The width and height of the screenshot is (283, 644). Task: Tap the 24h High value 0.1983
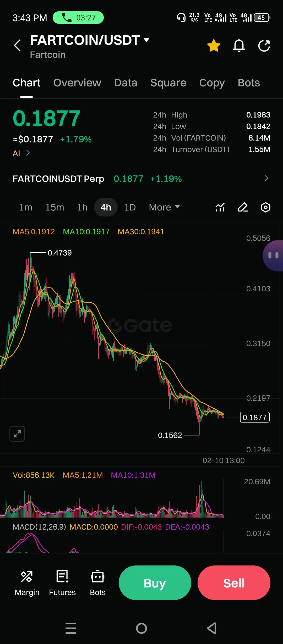tap(258, 115)
